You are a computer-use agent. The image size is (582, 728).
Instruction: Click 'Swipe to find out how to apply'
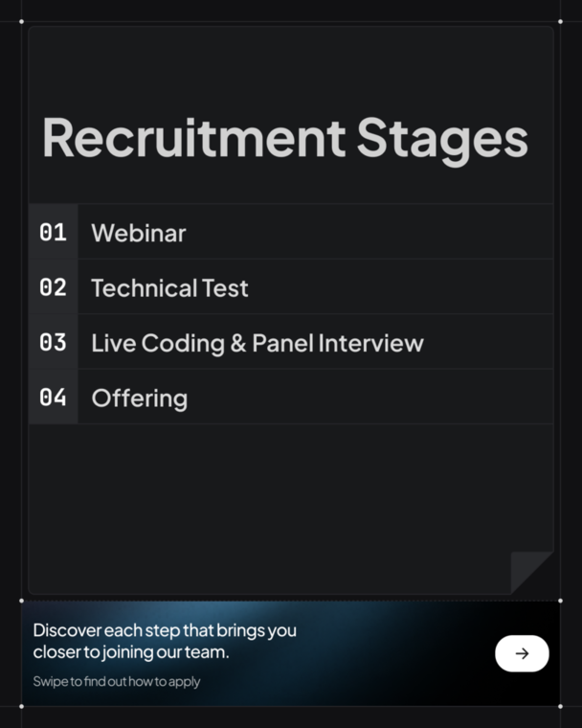(117, 682)
